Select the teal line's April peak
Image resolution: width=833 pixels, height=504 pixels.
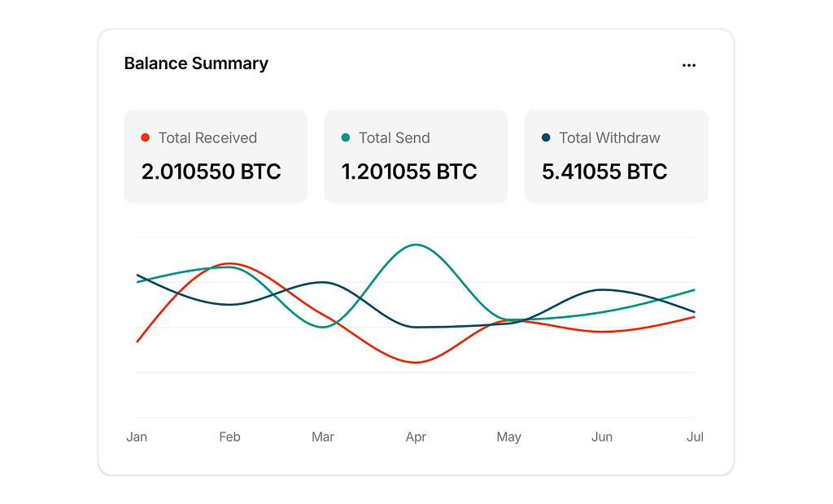click(416, 243)
